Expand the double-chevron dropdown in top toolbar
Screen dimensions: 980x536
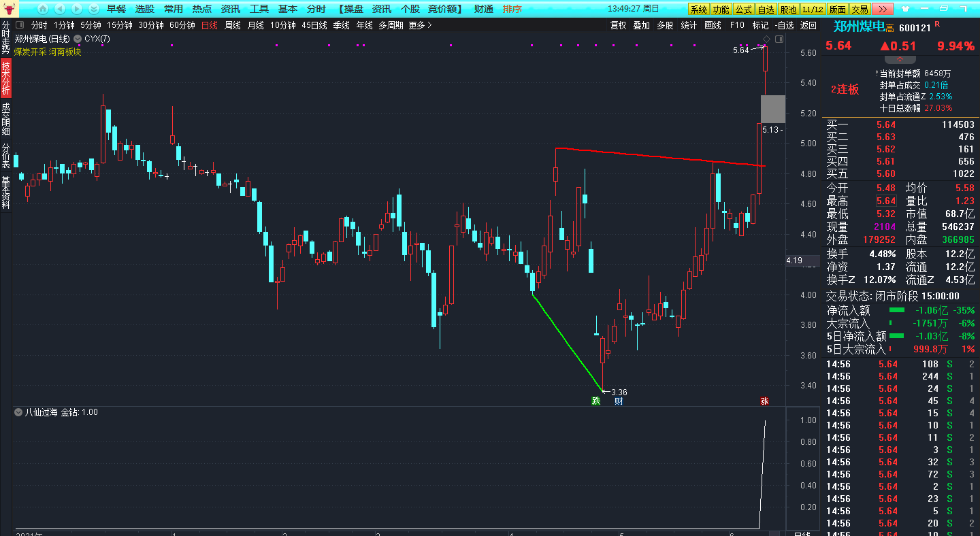coord(93,9)
